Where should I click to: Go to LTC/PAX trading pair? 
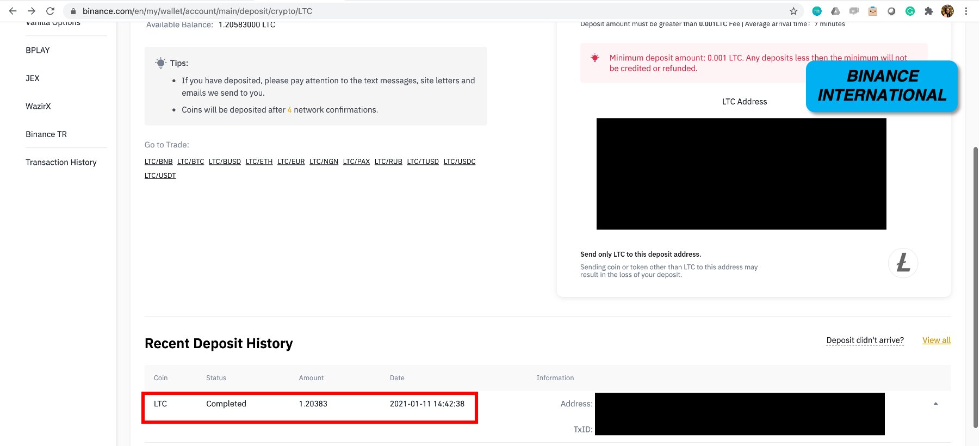[x=356, y=162]
